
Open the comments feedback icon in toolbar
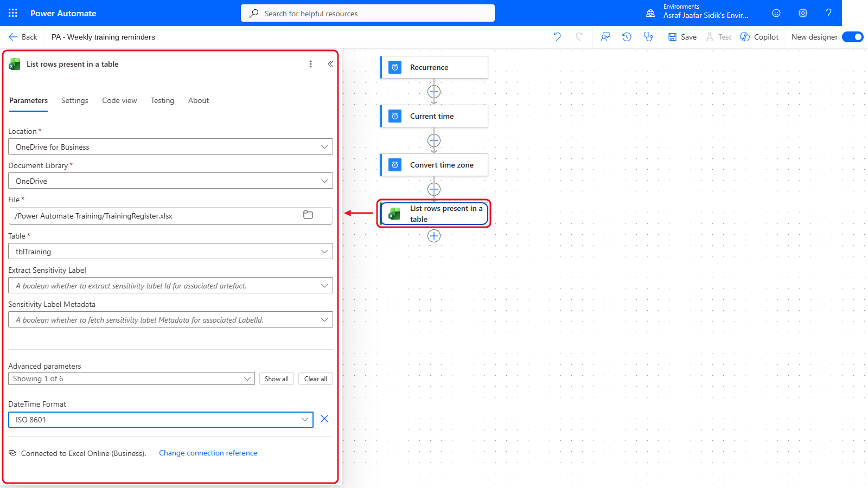[605, 37]
